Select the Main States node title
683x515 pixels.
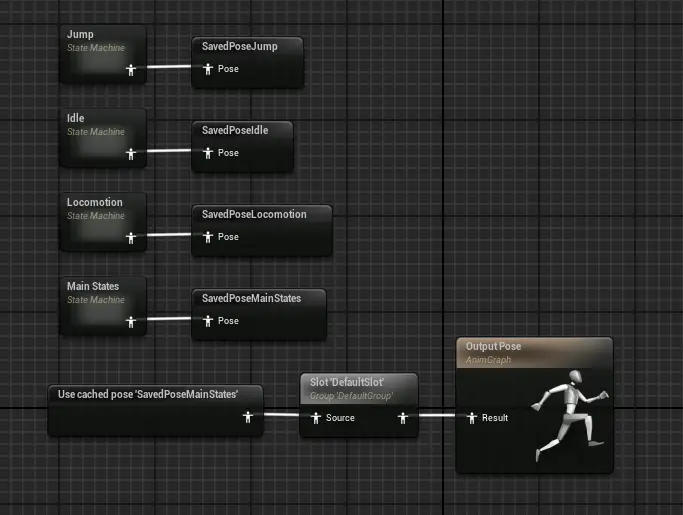(92, 286)
